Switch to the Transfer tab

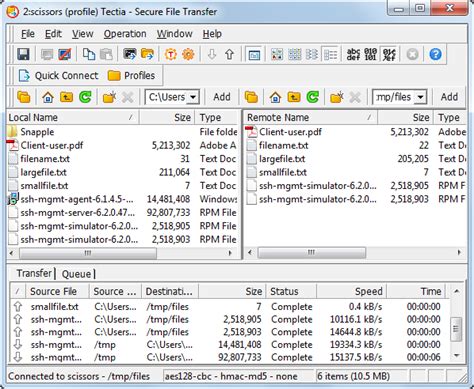point(34,273)
